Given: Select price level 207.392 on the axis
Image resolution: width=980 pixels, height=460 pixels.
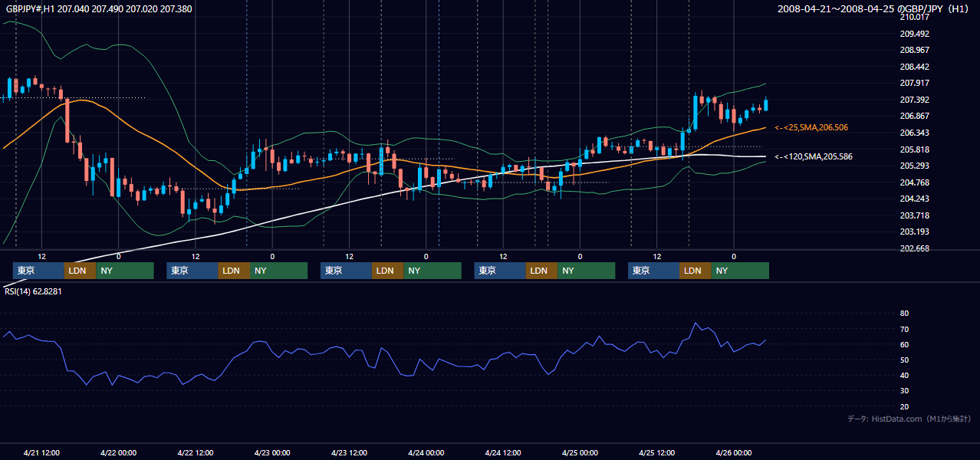Looking at the screenshot, I should point(914,100).
